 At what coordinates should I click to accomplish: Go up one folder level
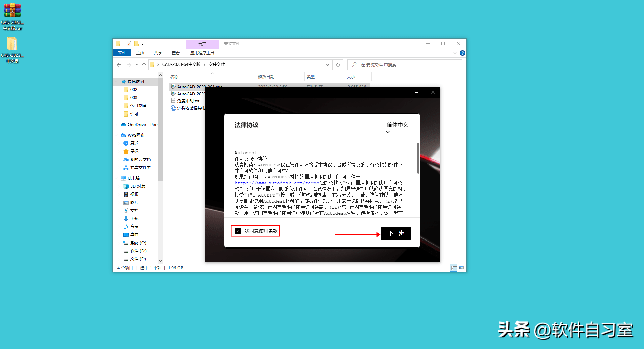(144, 65)
